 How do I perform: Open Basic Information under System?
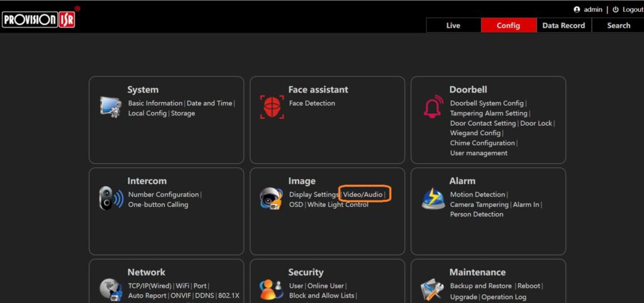tap(155, 103)
